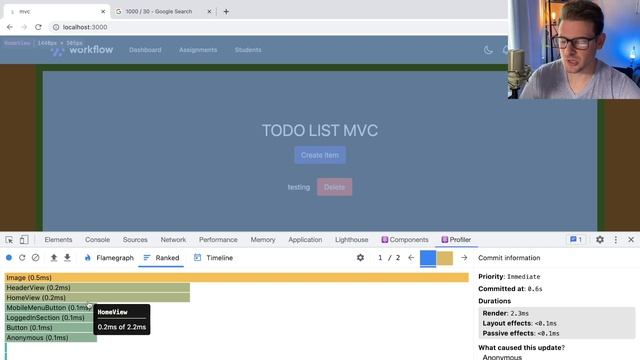
Task: Go to the next commit arrow
Action: [464, 258]
